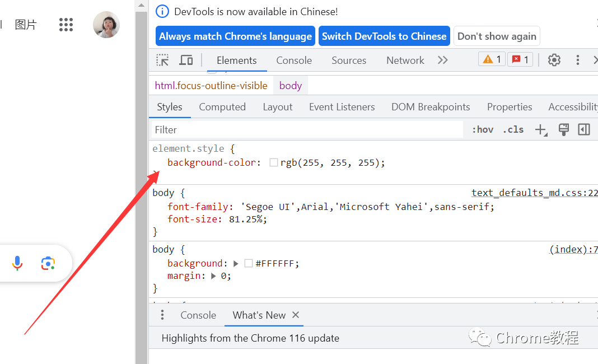Open the (index) stylesheet source link
The width and height of the screenshot is (598, 364).
(573, 250)
